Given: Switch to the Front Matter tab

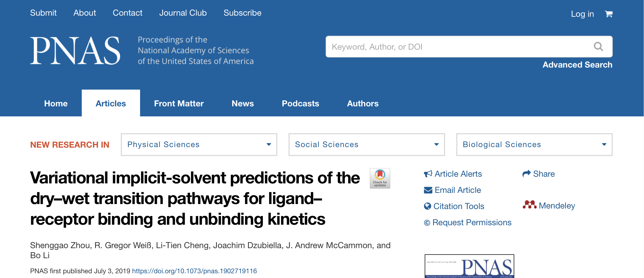Looking at the screenshot, I should coord(179,104).
